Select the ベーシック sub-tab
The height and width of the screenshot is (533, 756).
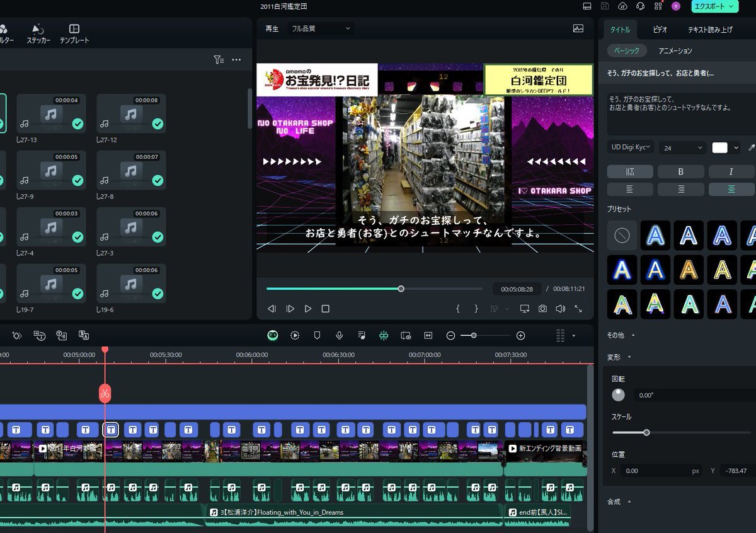coord(627,50)
